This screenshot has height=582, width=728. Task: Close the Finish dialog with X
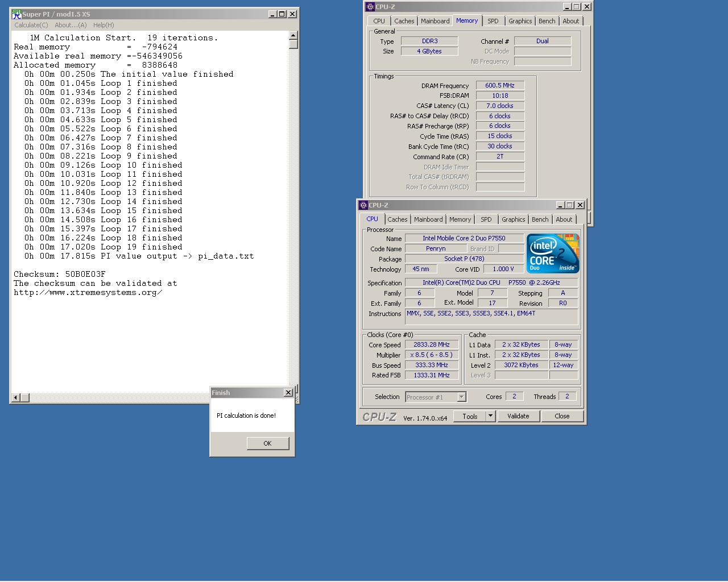(288, 393)
